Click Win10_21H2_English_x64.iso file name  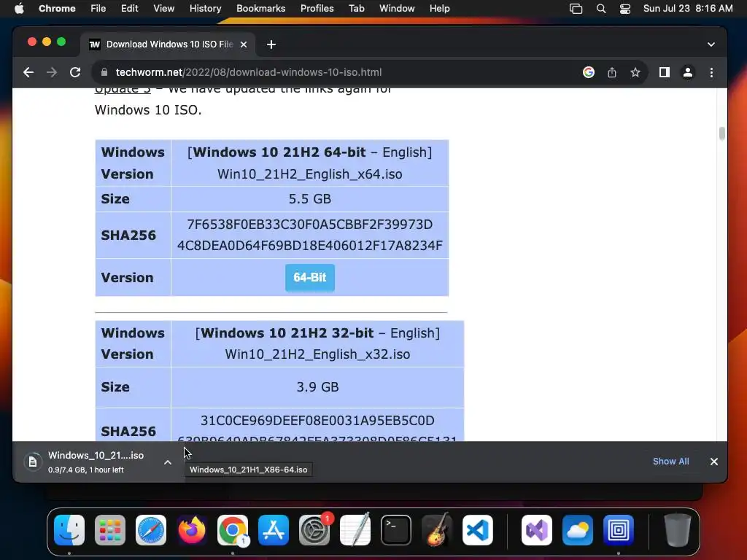[309, 174]
